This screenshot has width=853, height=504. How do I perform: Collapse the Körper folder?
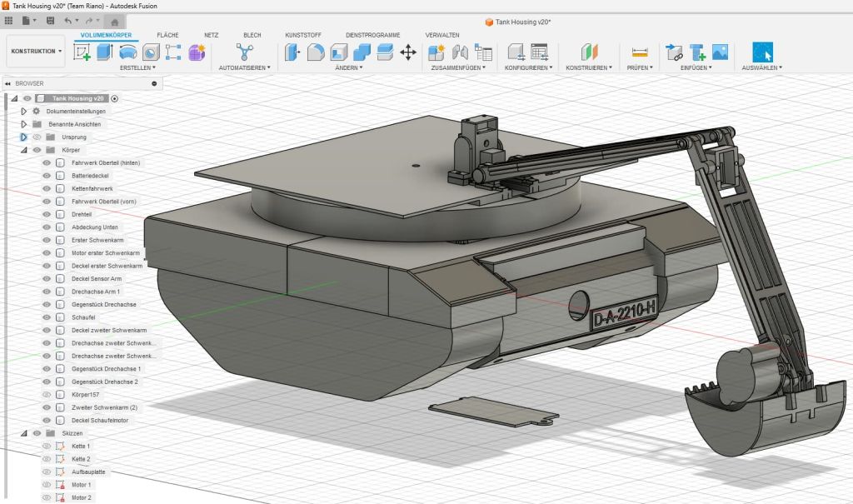point(24,150)
